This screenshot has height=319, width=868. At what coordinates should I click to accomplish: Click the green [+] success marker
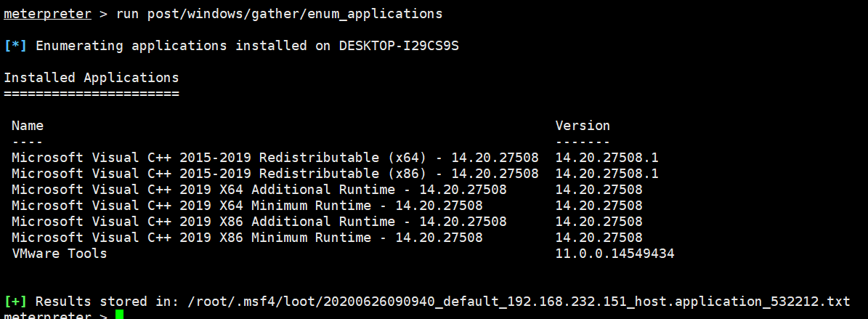click(15, 302)
